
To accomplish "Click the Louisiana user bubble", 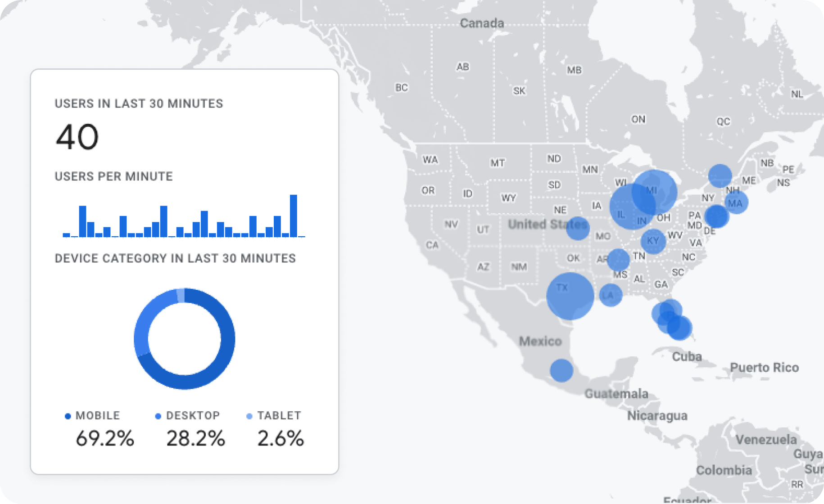I will [611, 295].
